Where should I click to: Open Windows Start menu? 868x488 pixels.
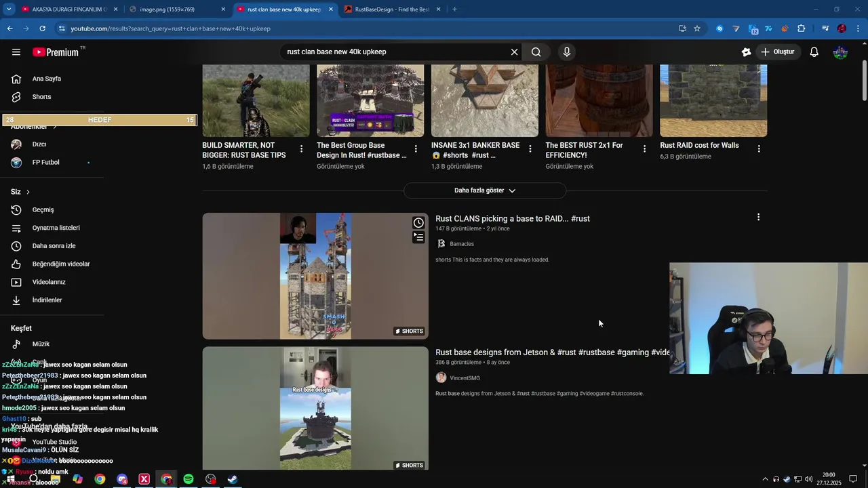pos(11,479)
